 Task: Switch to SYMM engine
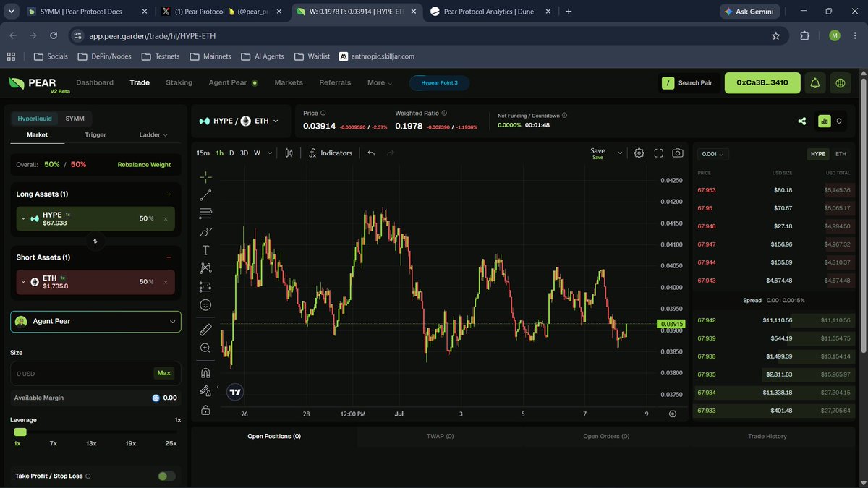75,119
